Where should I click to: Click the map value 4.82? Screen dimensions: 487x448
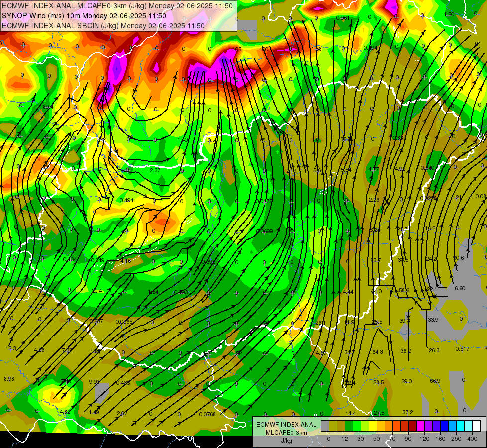(x=65, y=412)
